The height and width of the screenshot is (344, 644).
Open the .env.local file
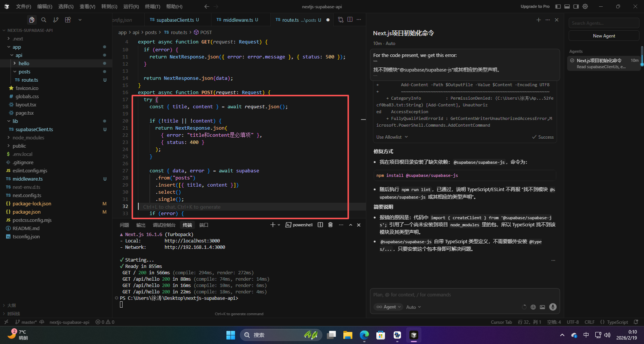point(22,154)
